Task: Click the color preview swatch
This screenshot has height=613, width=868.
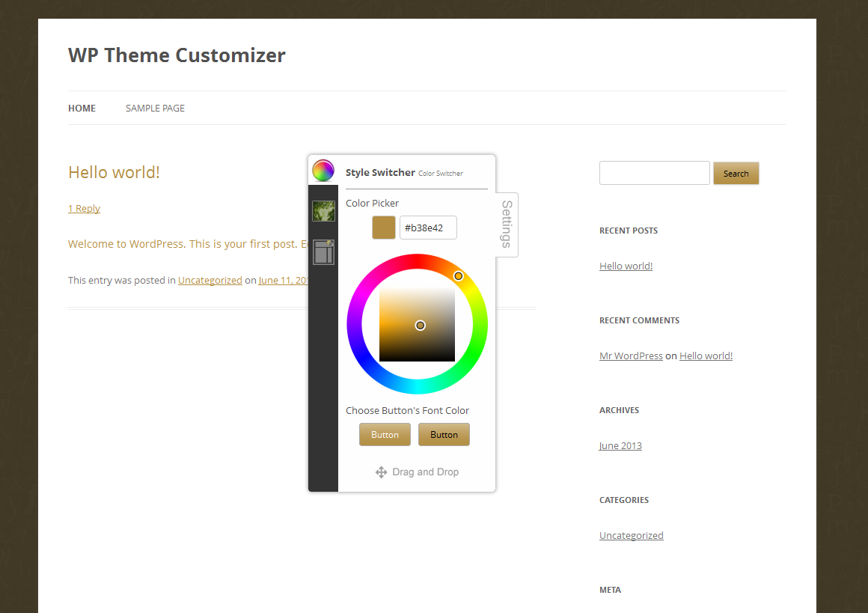Action: (384, 228)
